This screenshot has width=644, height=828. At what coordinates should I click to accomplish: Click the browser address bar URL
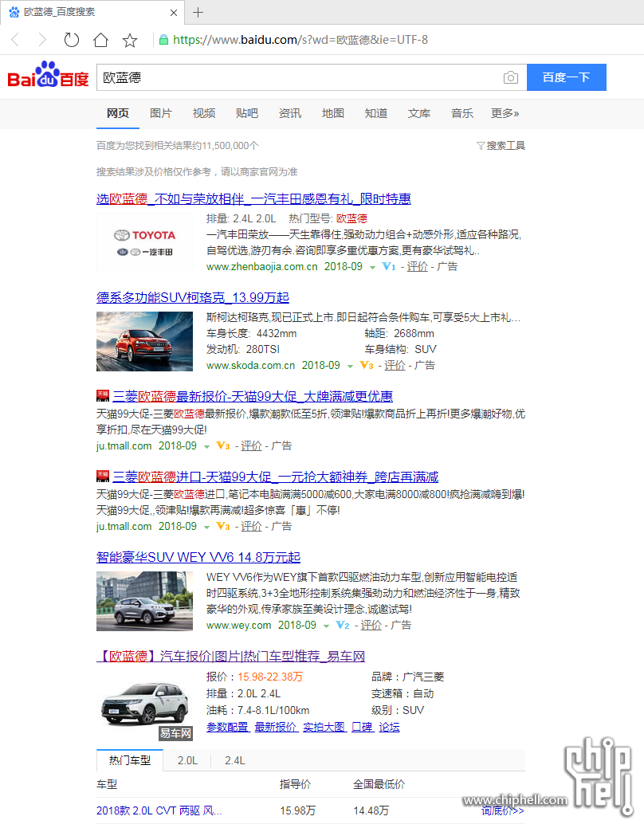(x=300, y=40)
